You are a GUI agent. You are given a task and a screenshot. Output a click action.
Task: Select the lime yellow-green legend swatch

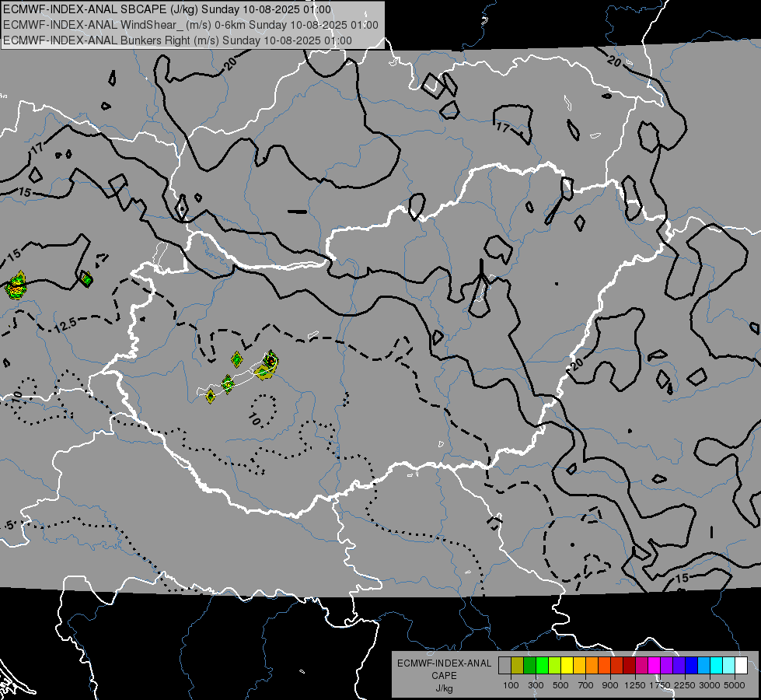554,665
